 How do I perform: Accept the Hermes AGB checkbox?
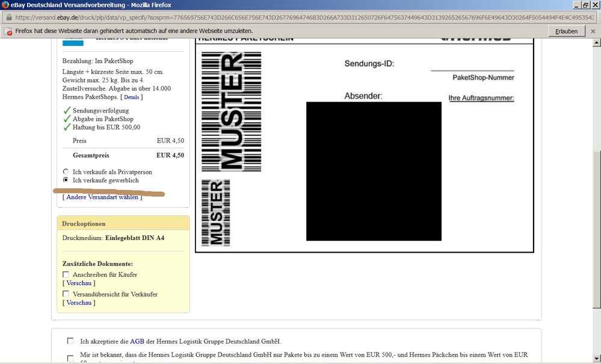71,341
